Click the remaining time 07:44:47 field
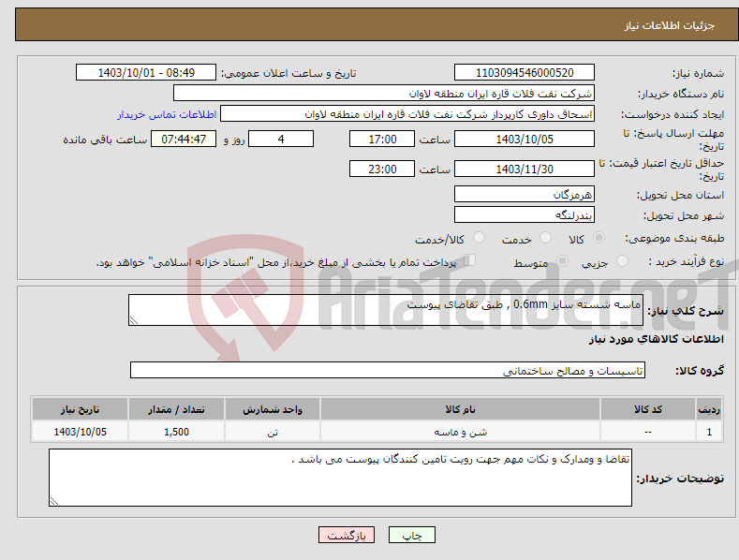739x560 pixels. click(x=184, y=139)
